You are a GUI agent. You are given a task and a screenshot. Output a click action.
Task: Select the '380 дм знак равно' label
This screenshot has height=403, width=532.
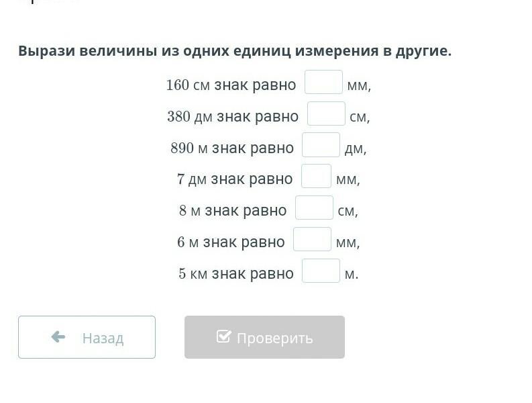click(x=233, y=117)
